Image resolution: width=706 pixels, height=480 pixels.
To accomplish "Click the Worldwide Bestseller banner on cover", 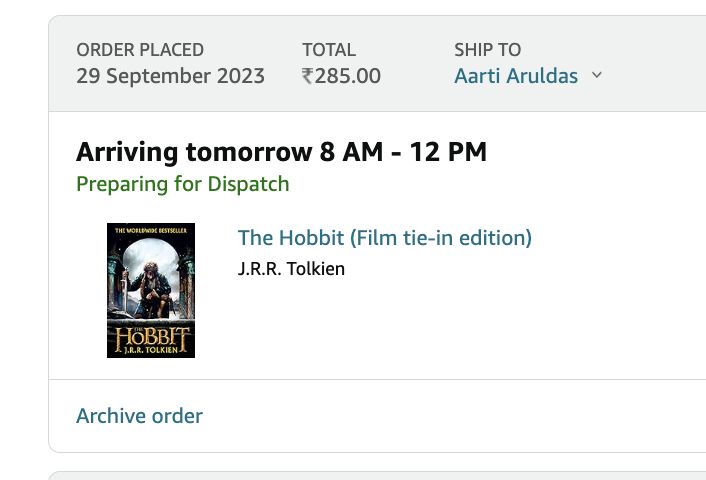I will click(x=151, y=231).
